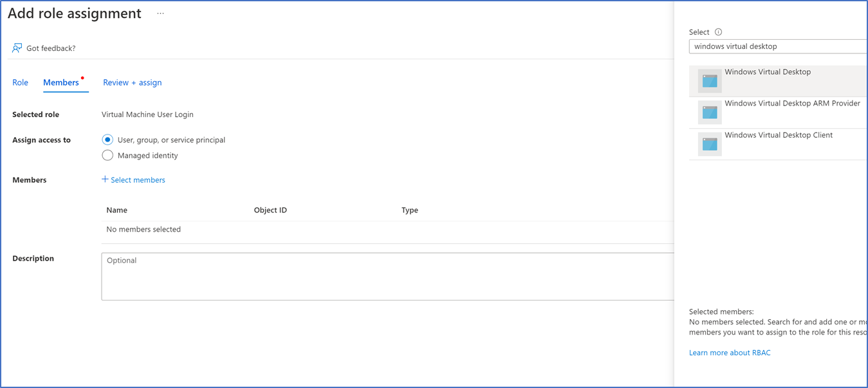
Task: Click the info icon next to Select
Action: 719,32
